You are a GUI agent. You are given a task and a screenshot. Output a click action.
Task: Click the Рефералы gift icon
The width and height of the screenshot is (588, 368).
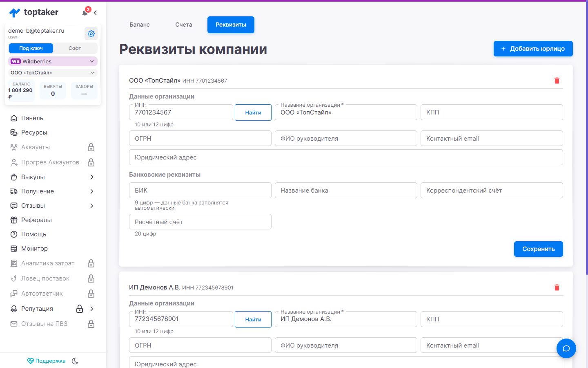pos(14,220)
